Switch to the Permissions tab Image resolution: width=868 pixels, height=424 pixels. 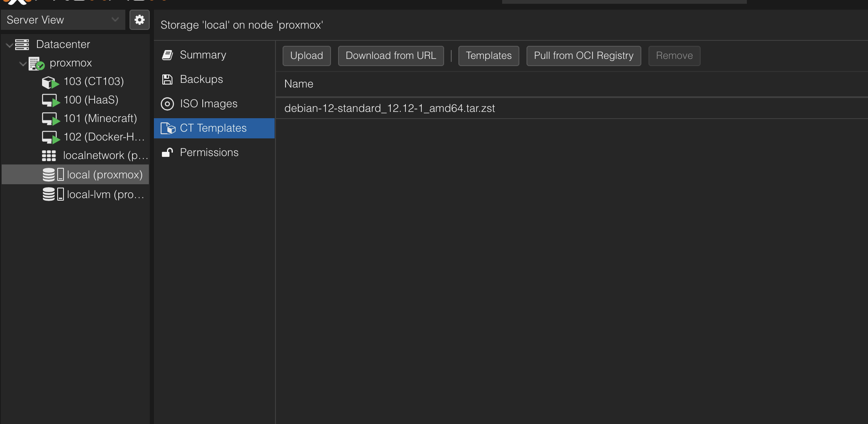click(x=209, y=153)
